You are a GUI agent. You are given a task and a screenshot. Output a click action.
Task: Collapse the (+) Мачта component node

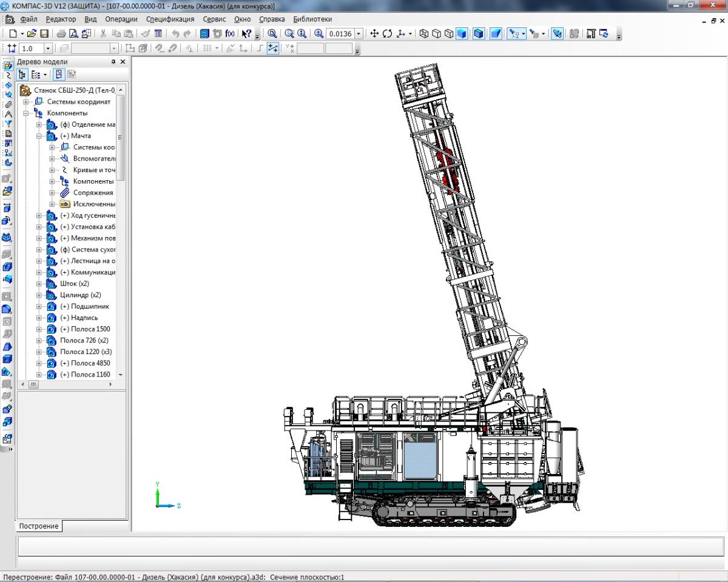(x=39, y=136)
